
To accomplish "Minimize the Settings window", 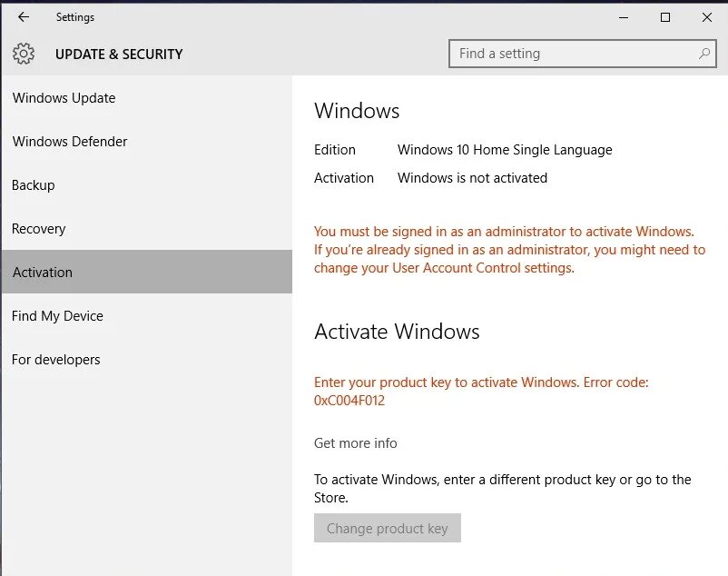I will (624, 17).
